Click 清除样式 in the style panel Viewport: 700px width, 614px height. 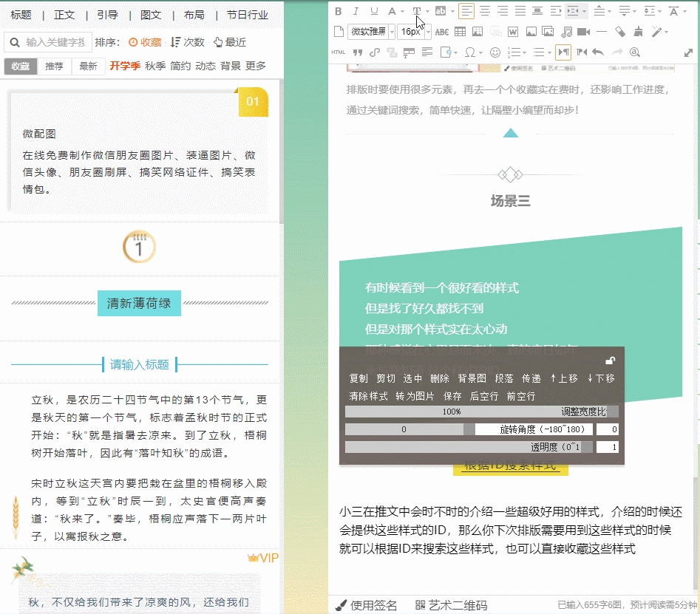click(x=368, y=396)
